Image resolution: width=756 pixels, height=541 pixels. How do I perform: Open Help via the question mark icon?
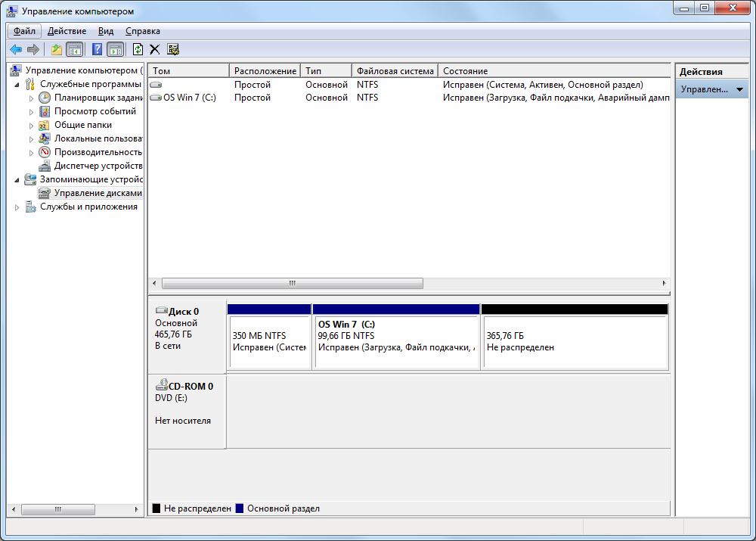[97, 50]
